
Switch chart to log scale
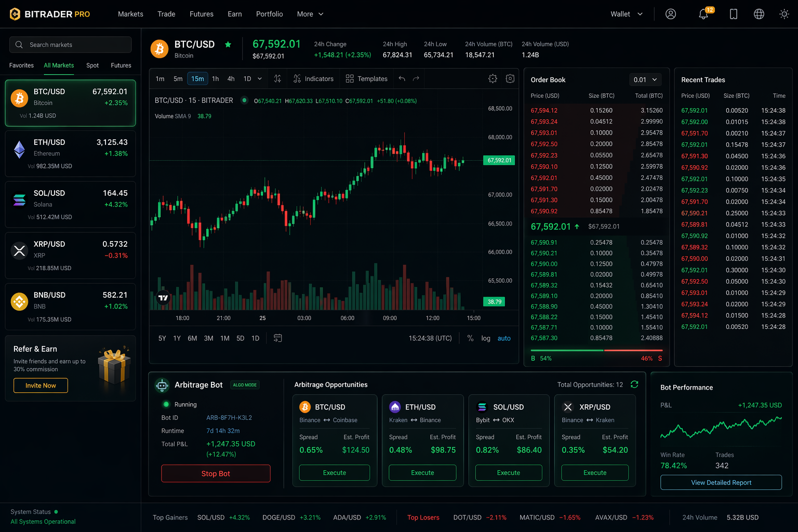pos(485,338)
